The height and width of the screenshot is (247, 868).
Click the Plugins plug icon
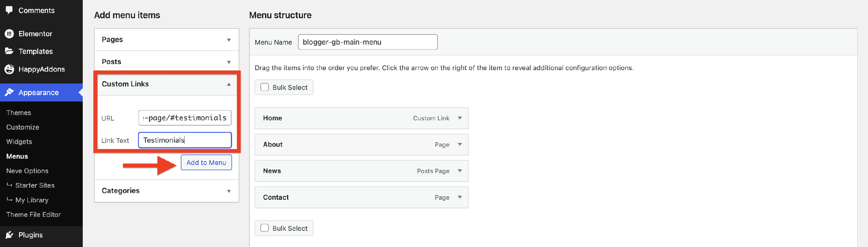pyautogui.click(x=9, y=235)
